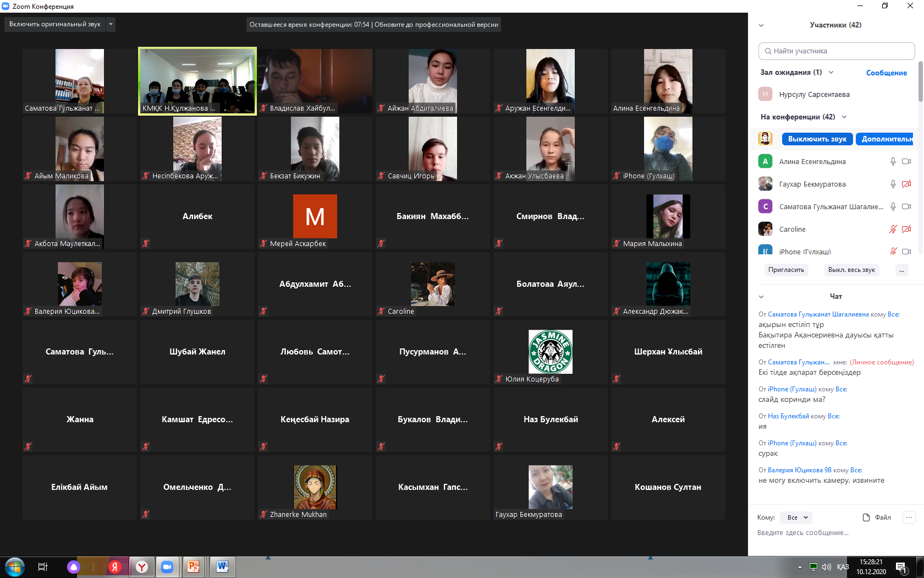
Task: Click the Сообщение link for waiting room
Action: tap(886, 73)
